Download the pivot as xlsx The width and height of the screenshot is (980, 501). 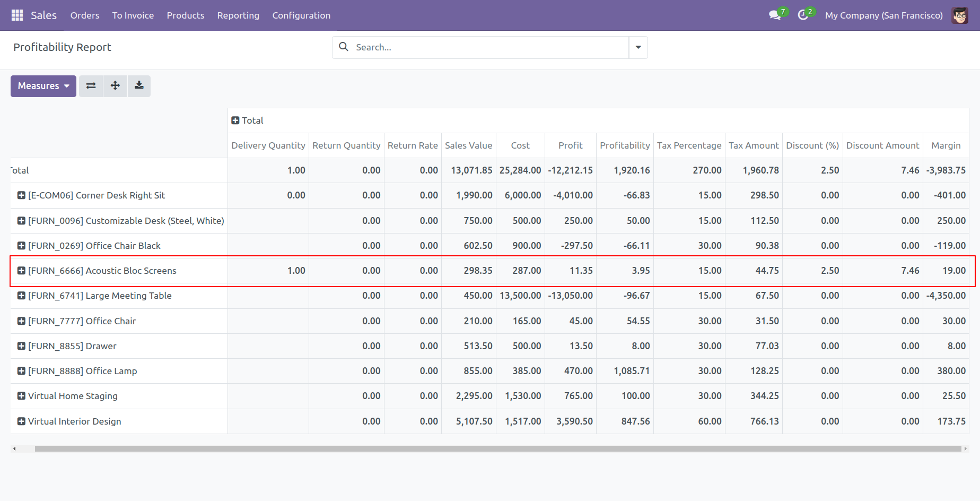tap(139, 86)
